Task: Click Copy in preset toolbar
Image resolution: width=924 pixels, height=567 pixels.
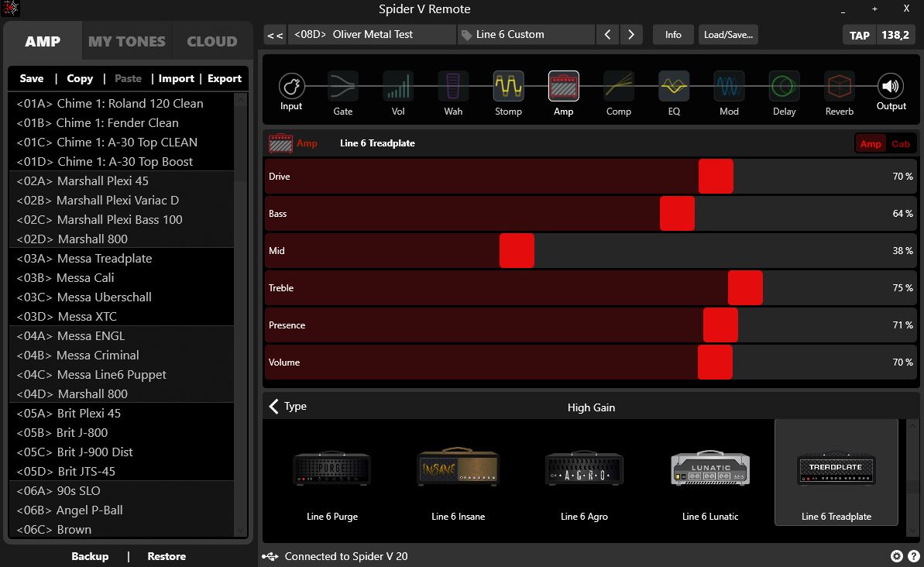Action: pos(80,78)
